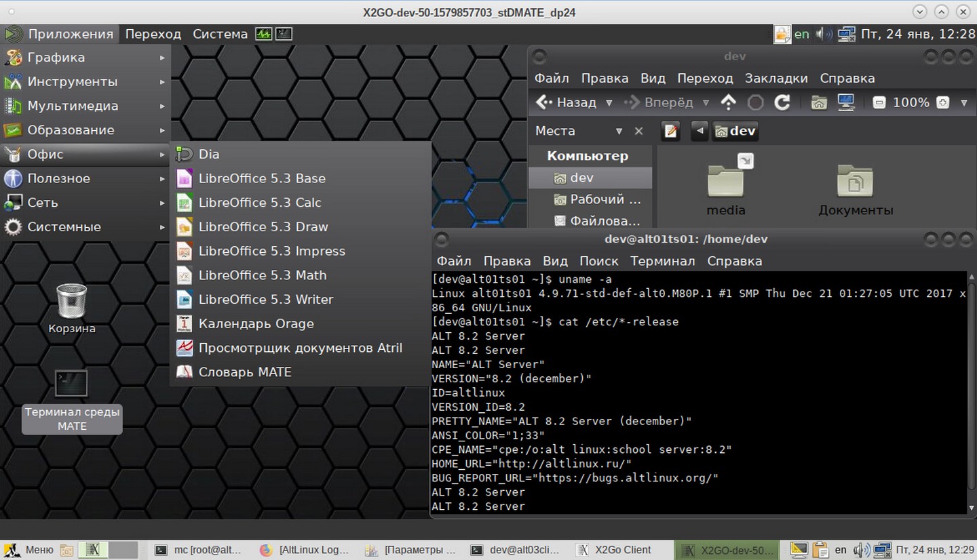Click the notification tray icon beside en
The height and width of the screenshot is (560, 977).
coord(782,33)
